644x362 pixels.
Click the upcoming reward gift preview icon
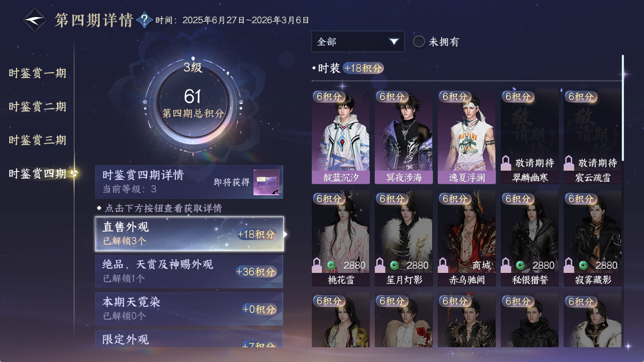coord(266,182)
